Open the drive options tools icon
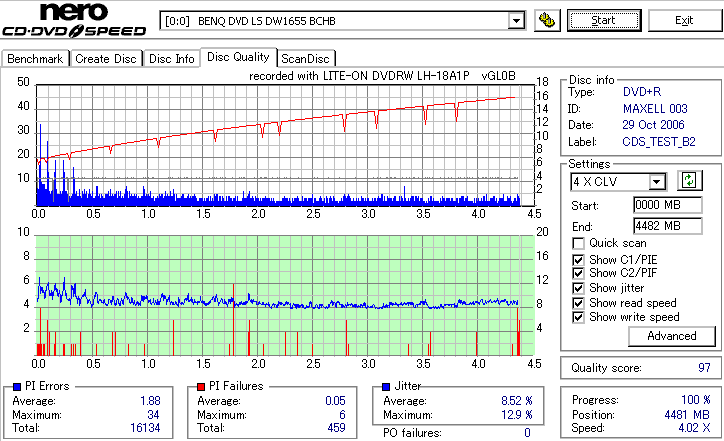Viewport: 724px width, 441px height. 547,21
